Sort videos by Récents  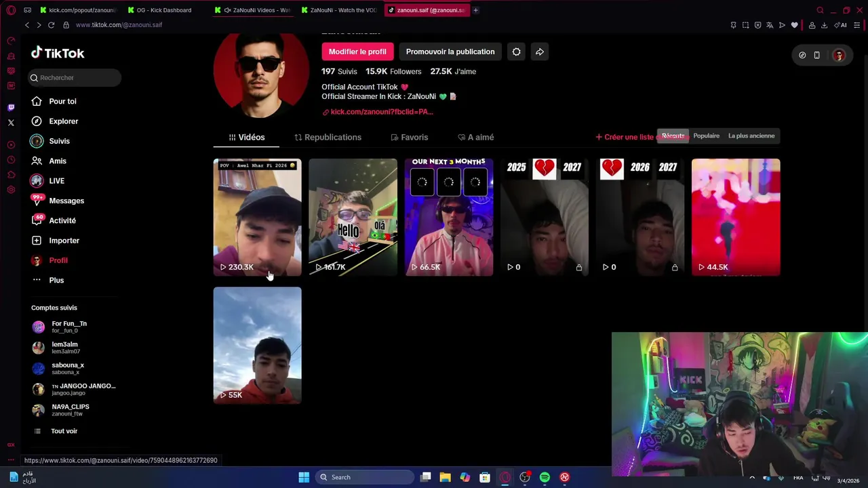point(673,136)
